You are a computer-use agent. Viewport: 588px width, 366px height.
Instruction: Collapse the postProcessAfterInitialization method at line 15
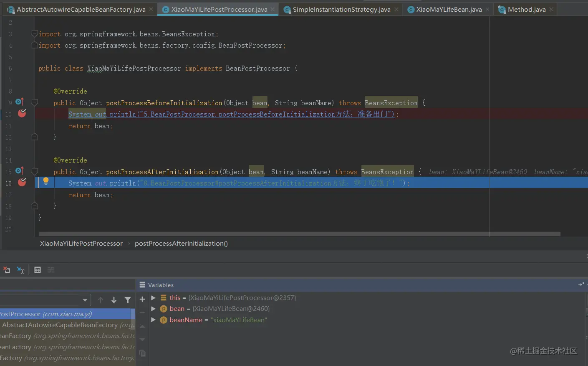35,171
